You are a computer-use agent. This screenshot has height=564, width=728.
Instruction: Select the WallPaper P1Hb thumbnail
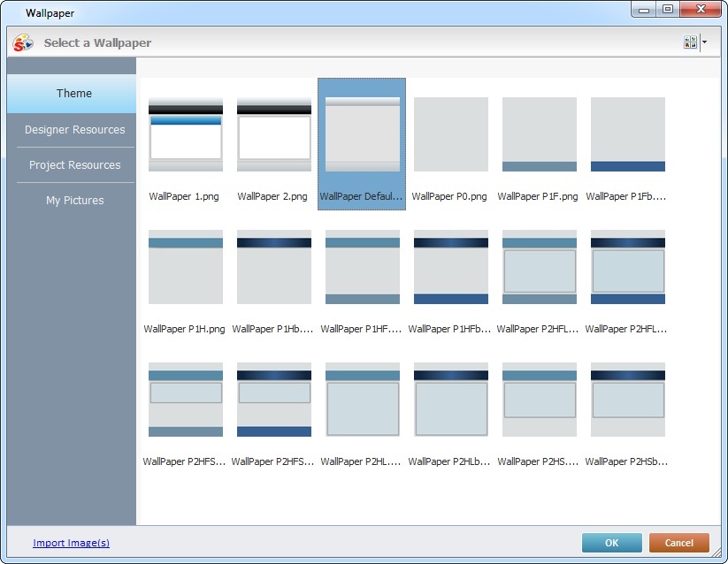(274, 267)
